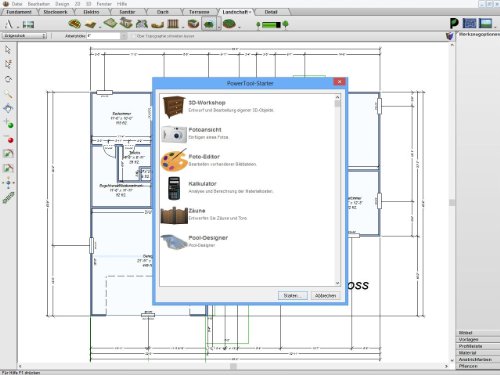Select the ruler measure tool
This screenshot has width=500, height=375.
click(8, 198)
